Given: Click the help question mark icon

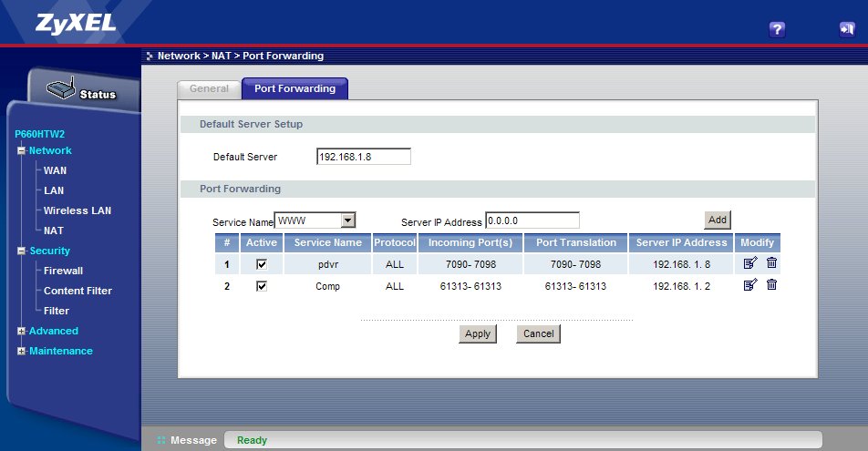Looking at the screenshot, I should (777, 29).
